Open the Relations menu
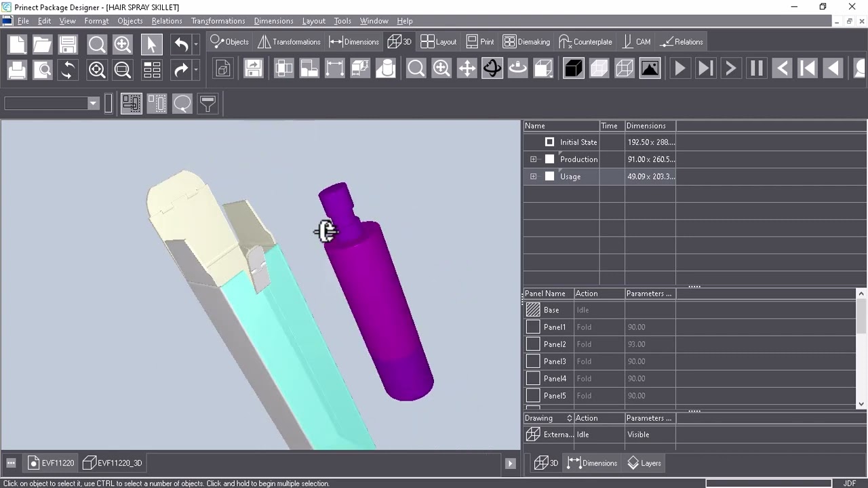This screenshot has height=488, width=868. coord(167,21)
